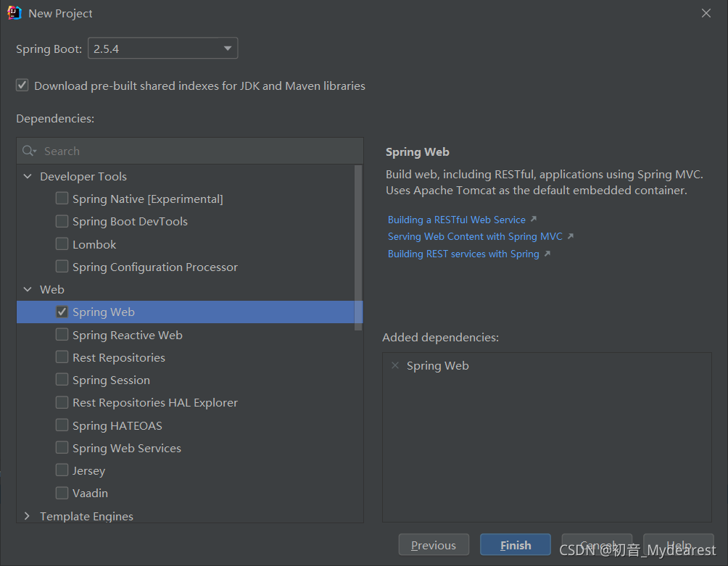
Task: Enable the Lombok dependency
Action: pos(62,244)
